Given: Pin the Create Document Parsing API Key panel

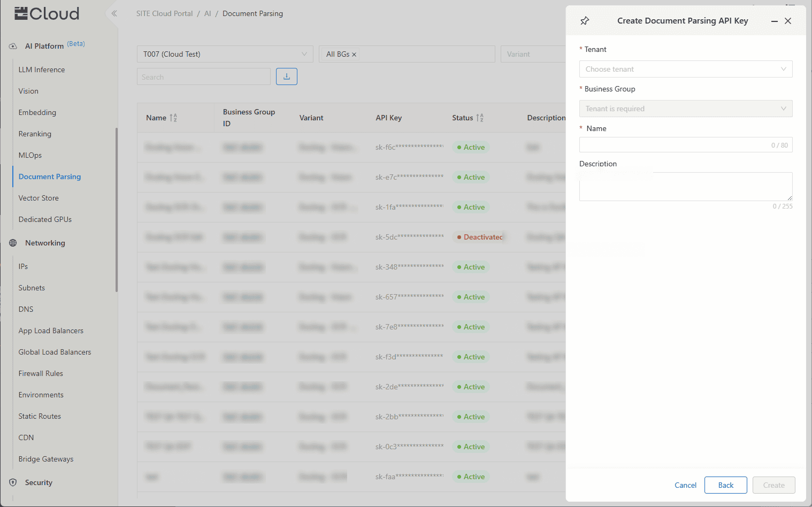Looking at the screenshot, I should (x=585, y=21).
